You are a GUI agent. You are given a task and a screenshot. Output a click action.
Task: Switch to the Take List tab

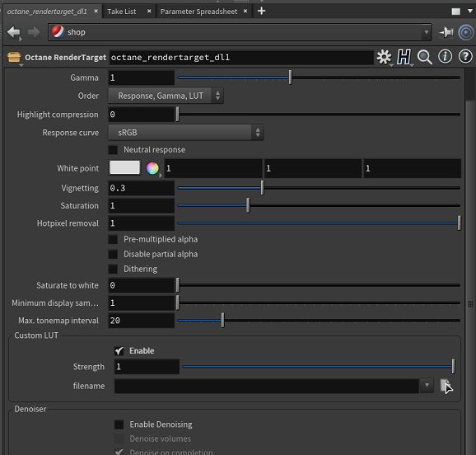(121, 12)
